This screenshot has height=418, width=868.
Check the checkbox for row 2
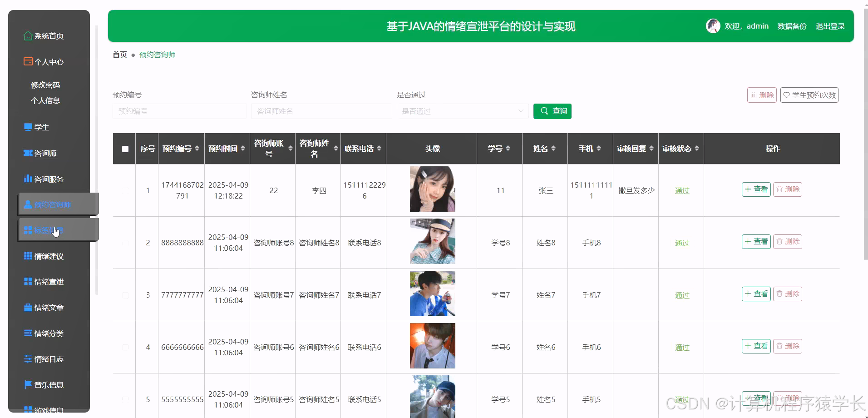pyautogui.click(x=125, y=243)
